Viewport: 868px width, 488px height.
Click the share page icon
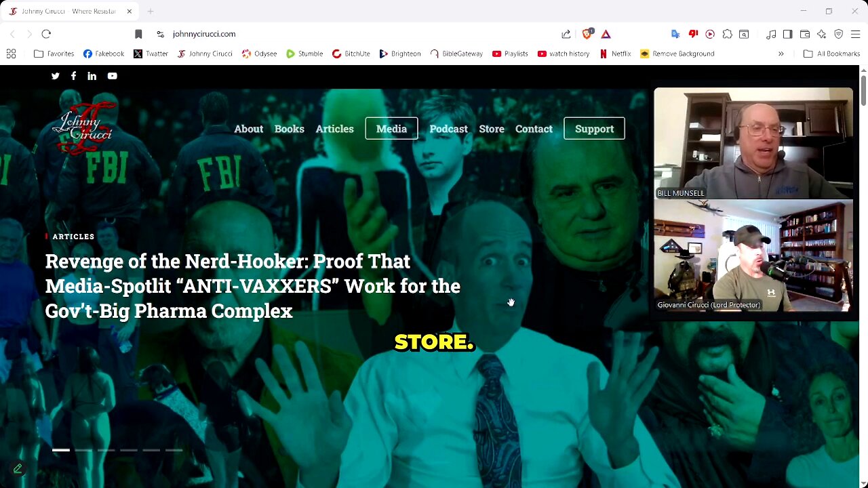pos(566,34)
